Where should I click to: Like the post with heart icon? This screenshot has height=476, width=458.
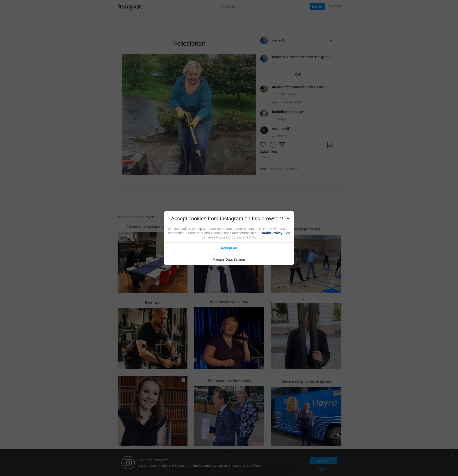click(263, 145)
